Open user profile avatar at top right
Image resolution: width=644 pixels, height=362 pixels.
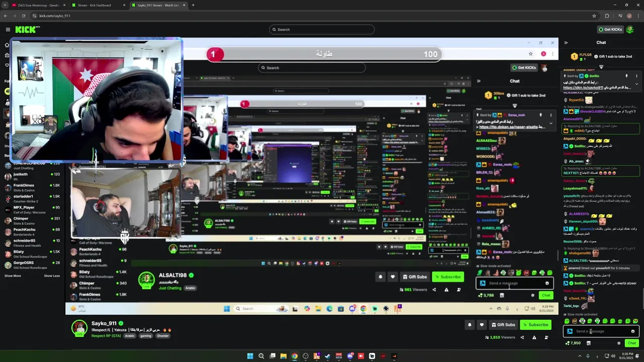point(629,30)
